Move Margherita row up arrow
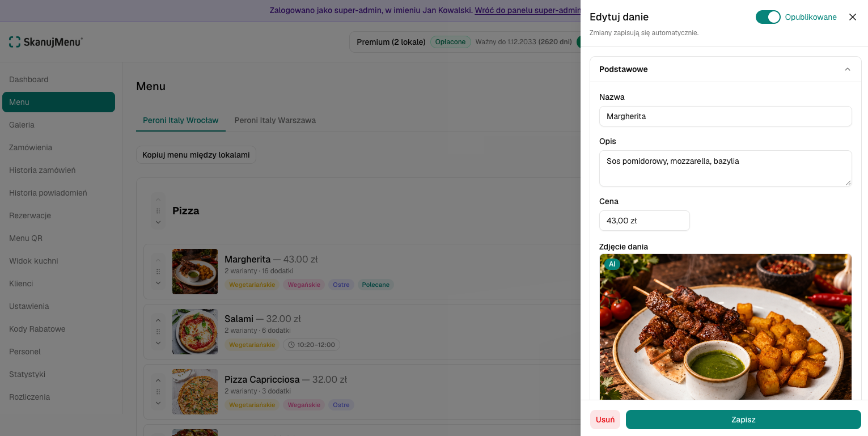 click(x=158, y=260)
